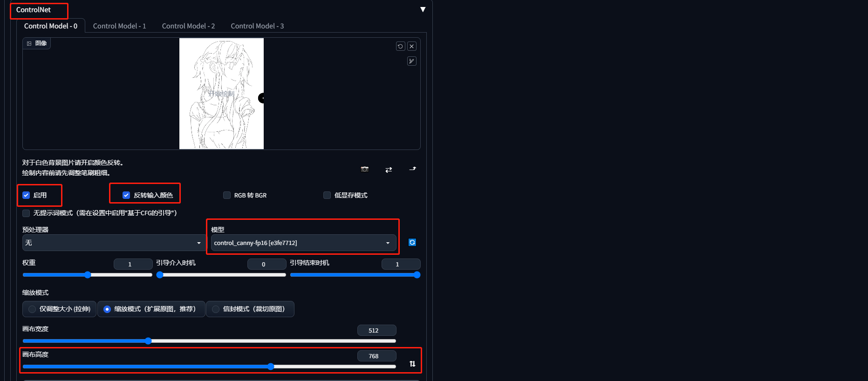This screenshot has height=381, width=868.
Task: Click the 引导结束时机 slider handle
Action: pyautogui.click(x=417, y=275)
